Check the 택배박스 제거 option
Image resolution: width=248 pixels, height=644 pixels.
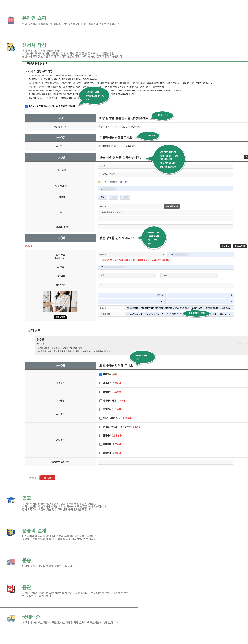pos(101,400)
